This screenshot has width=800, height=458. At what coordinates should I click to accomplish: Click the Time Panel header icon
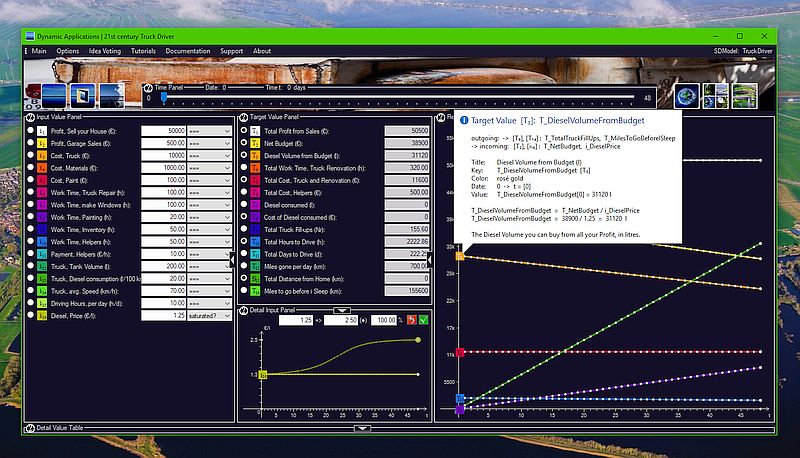pyautogui.click(x=148, y=88)
